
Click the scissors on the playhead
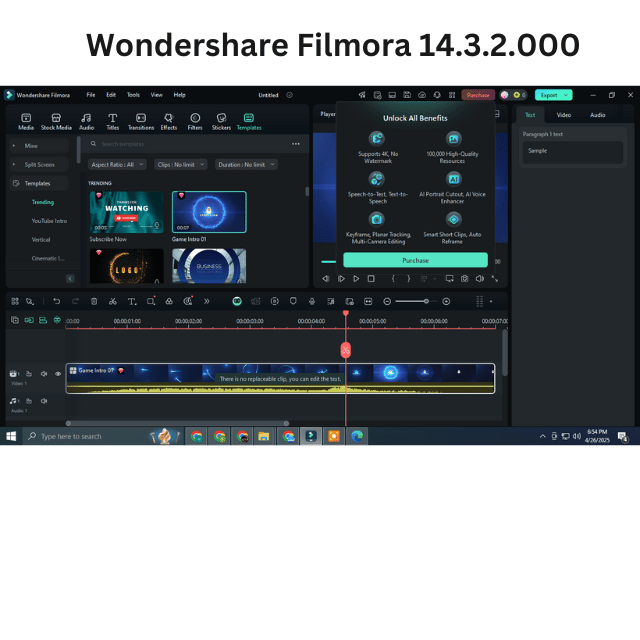coord(346,350)
